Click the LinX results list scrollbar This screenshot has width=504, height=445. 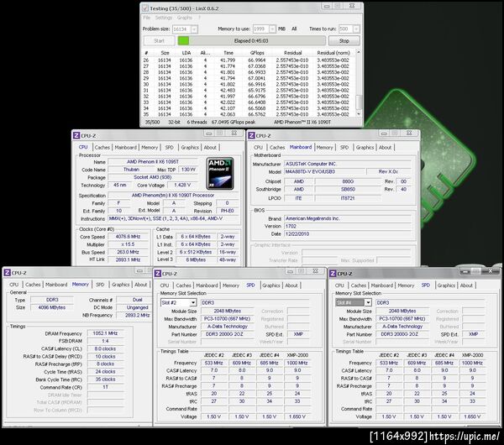coord(359,83)
